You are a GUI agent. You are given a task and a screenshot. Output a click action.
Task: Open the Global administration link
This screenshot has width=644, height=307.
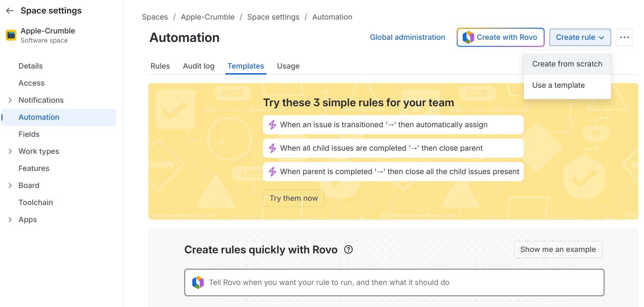(407, 37)
